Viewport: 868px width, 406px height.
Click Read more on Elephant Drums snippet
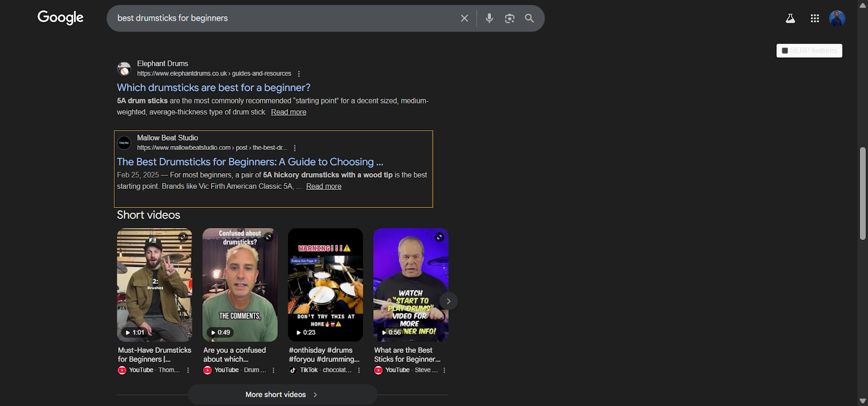pyautogui.click(x=289, y=112)
